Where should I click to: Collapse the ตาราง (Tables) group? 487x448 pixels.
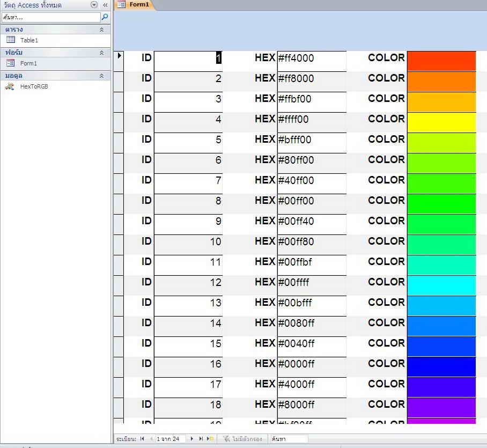pyautogui.click(x=101, y=30)
